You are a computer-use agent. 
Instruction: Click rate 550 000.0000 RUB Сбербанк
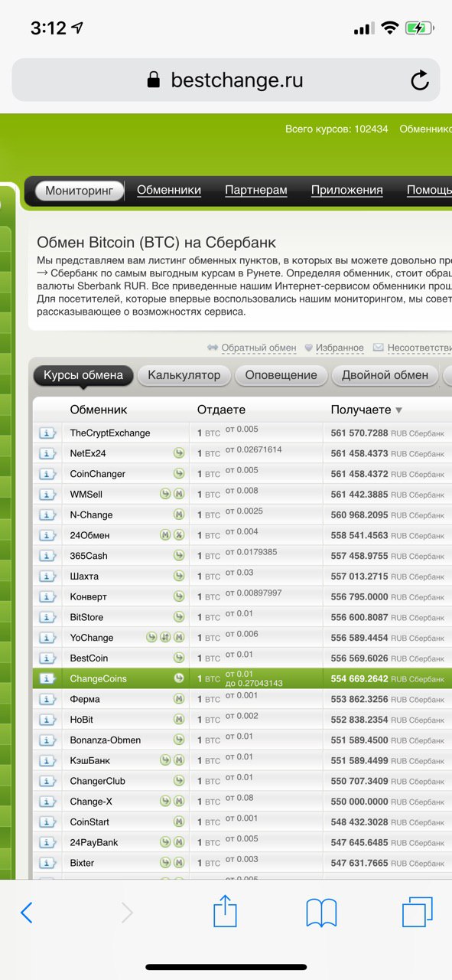point(387,802)
